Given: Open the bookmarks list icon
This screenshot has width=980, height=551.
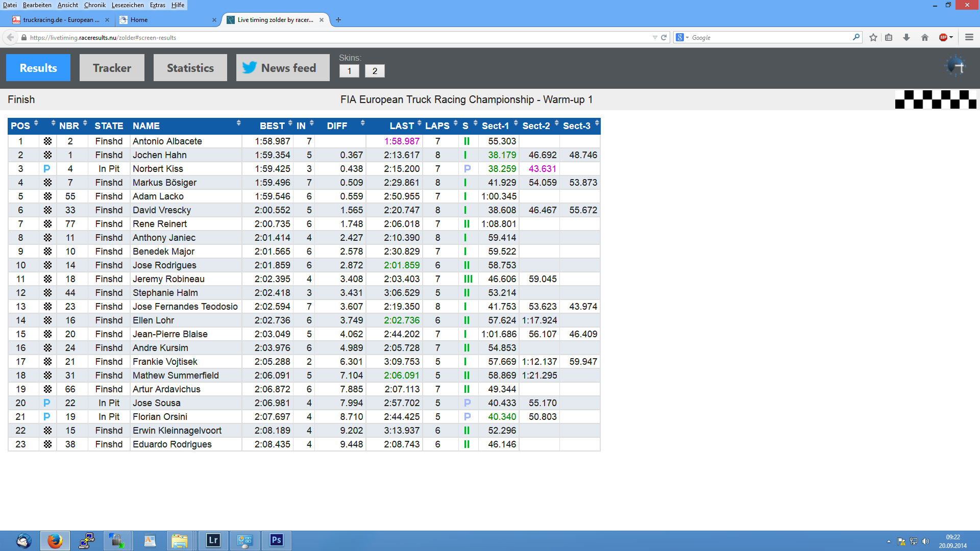Looking at the screenshot, I should (x=889, y=37).
